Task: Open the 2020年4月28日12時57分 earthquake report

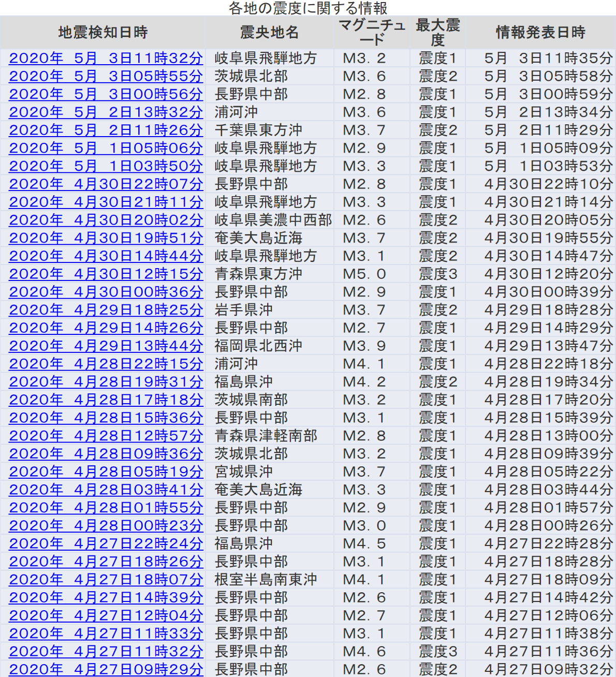Action: (106, 436)
